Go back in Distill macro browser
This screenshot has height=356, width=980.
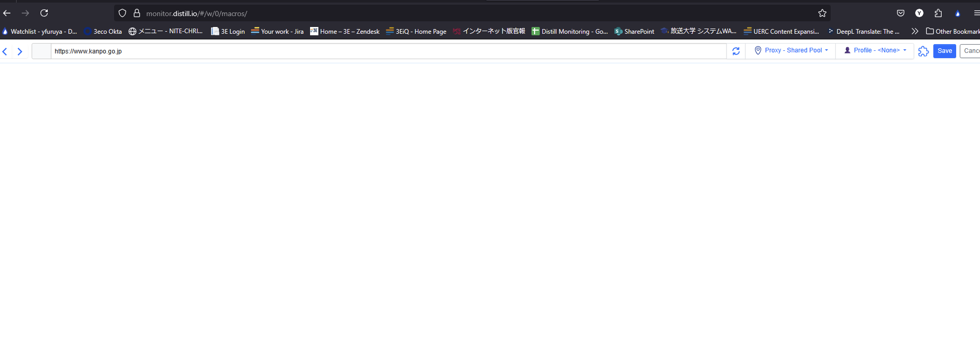tap(5, 51)
